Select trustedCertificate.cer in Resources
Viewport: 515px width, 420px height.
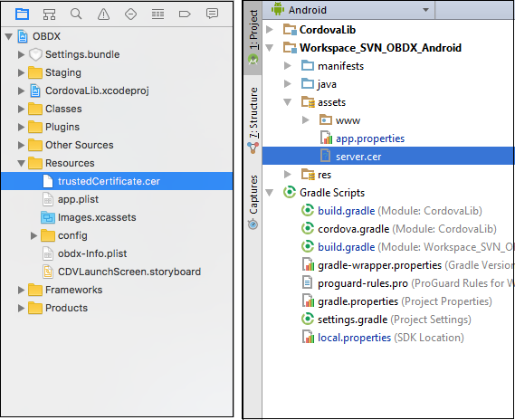117,181
